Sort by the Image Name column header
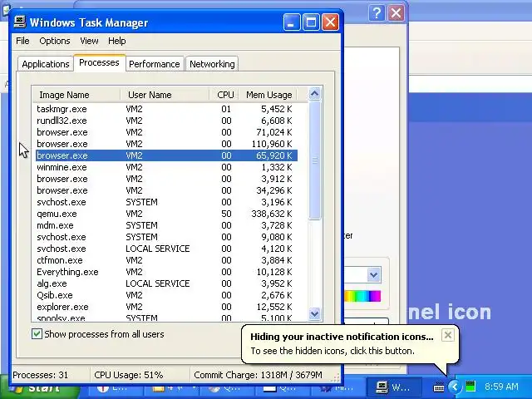Screen dimensions: 532x399 [x=76, y=95]
